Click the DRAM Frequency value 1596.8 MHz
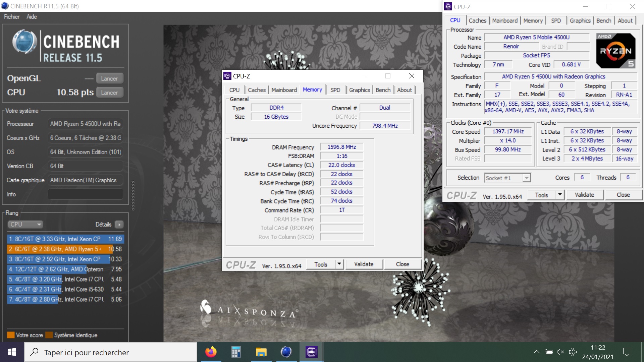Screen dimensions: 644x362 pos(342,147)
